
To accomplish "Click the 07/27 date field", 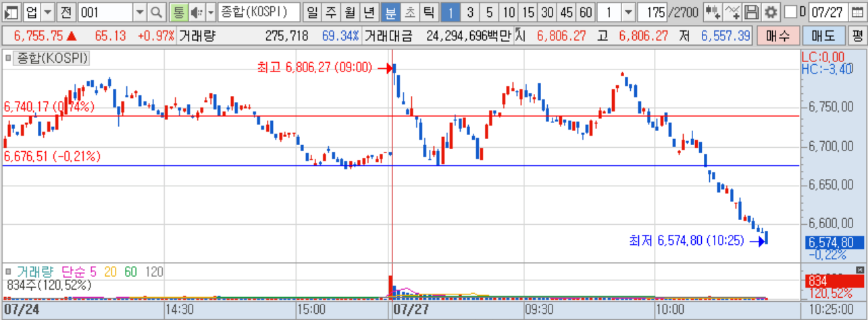I will tap(827, 11).
